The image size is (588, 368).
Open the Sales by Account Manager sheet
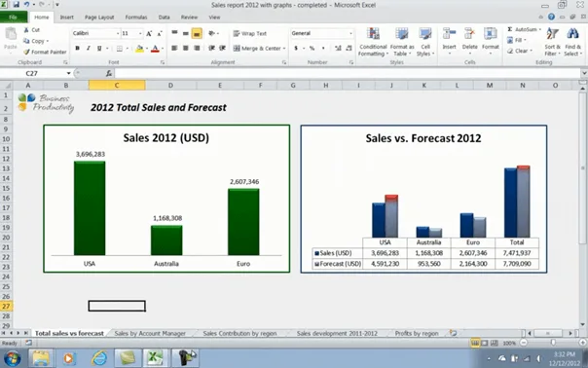pos(150,333)
